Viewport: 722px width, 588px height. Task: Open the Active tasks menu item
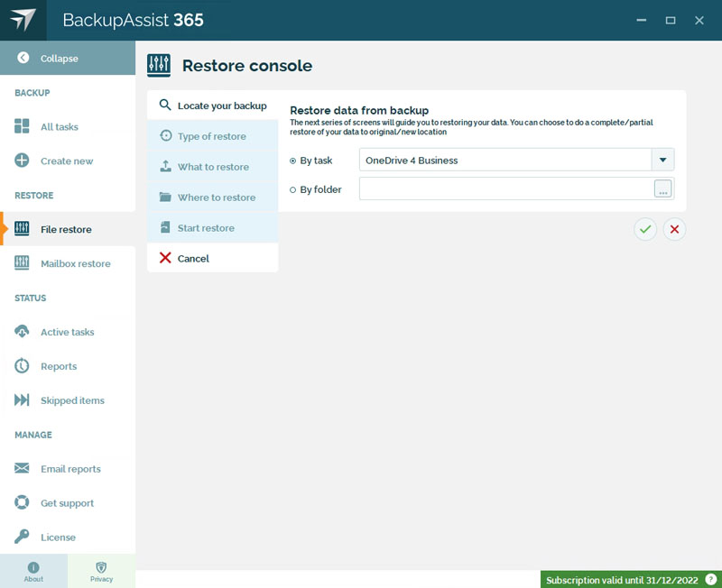[68, 332]
